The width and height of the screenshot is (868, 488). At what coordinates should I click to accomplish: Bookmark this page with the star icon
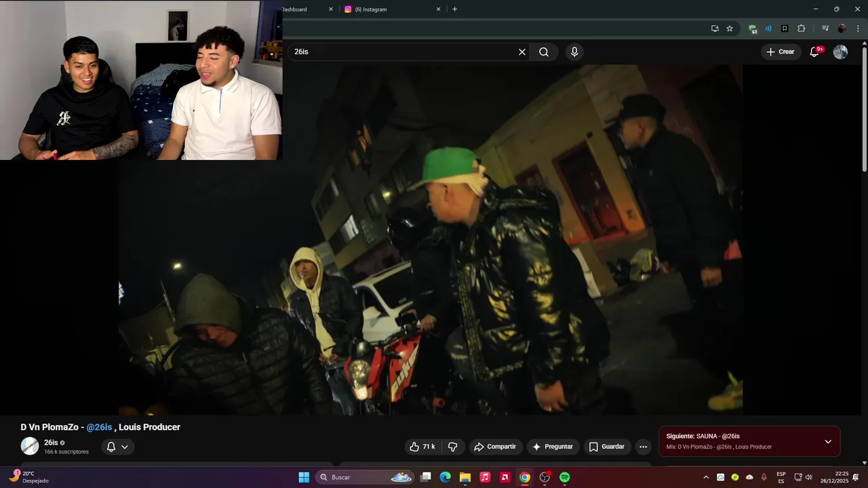point(730,28)
